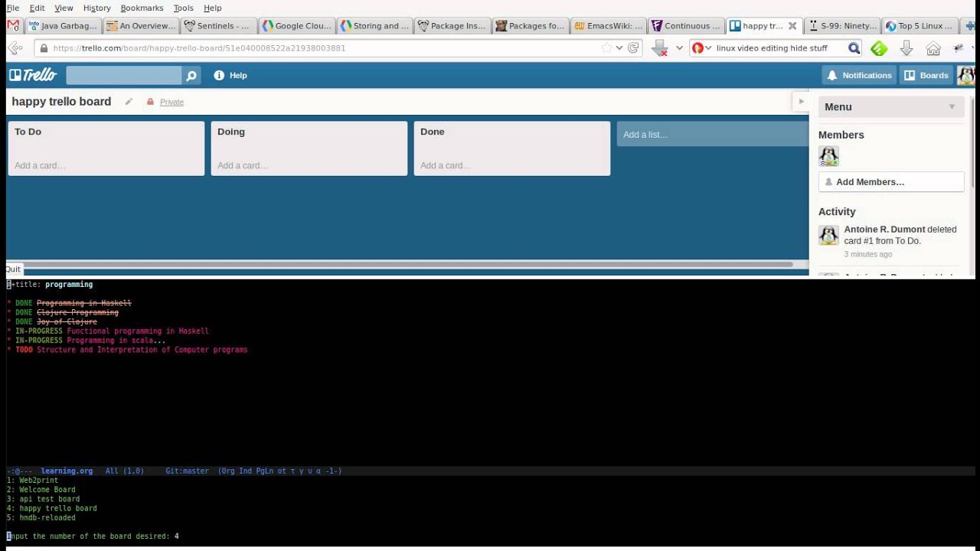The width and height of the screenshot is (980, 551).
Task: Switch to the An Overview... tab
Action: pos(141,25)
